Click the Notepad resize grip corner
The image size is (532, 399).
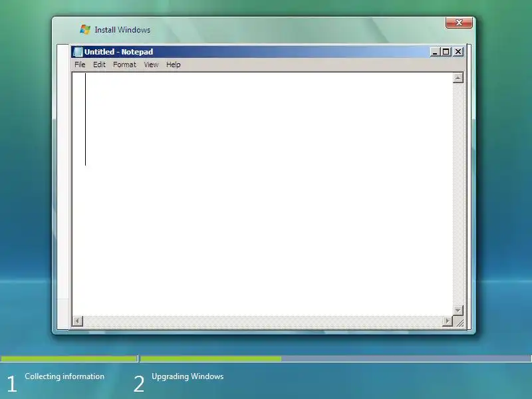tap(459, 322)
